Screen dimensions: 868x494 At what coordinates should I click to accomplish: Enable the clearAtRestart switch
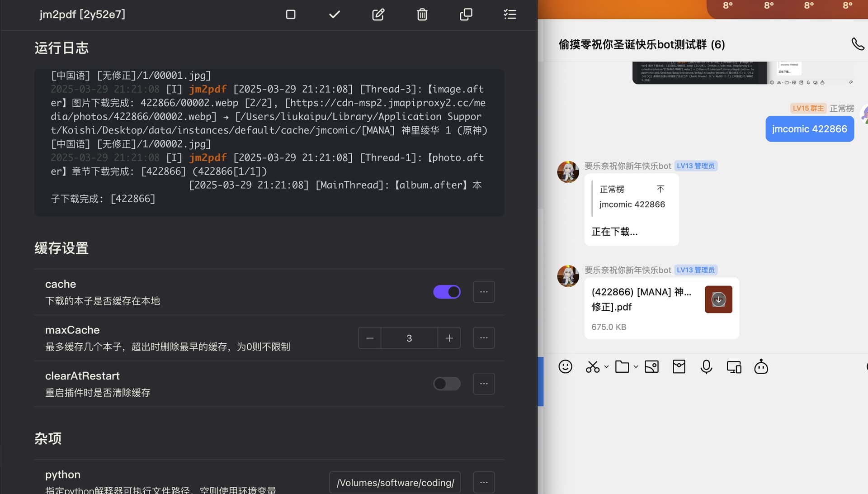pos(447,384)
